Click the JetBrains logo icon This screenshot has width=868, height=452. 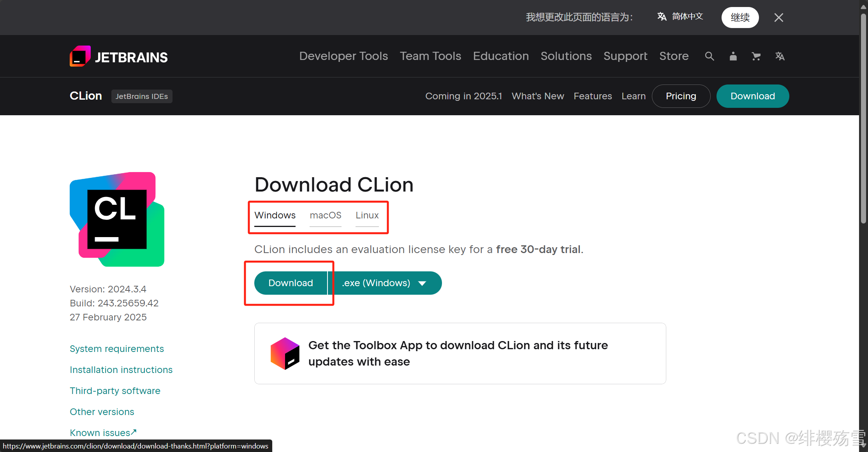point(80,56)
